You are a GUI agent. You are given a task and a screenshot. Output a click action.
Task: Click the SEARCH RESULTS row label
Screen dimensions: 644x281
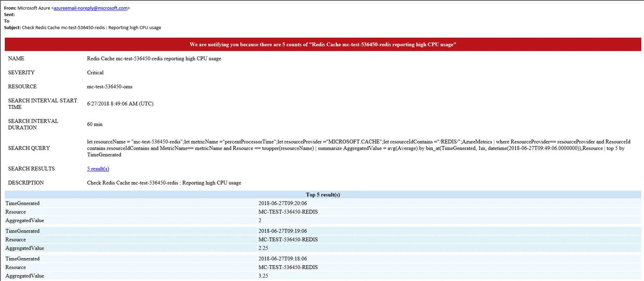point(31,169)
